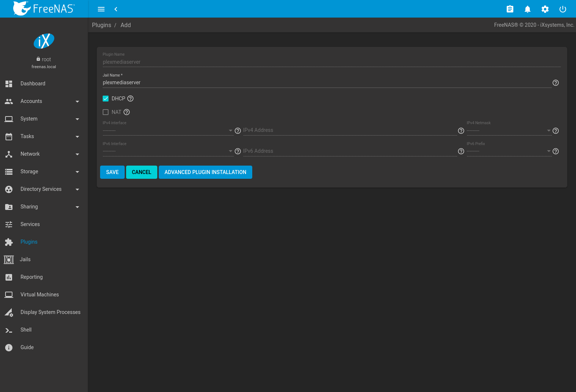576x392 pixels.
Task: Open the IPv4 Netmask dropdown
Action: (x=509, y=131)
